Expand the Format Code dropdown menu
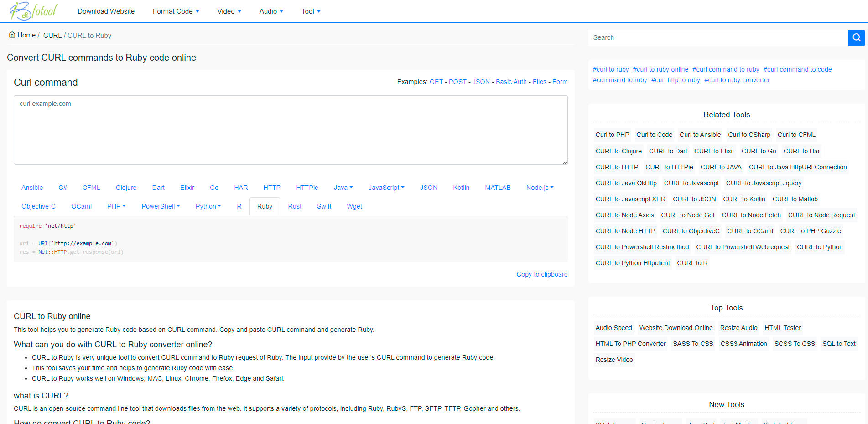The width and height of the screenshot is (868, 424). [x=176, y=11]
